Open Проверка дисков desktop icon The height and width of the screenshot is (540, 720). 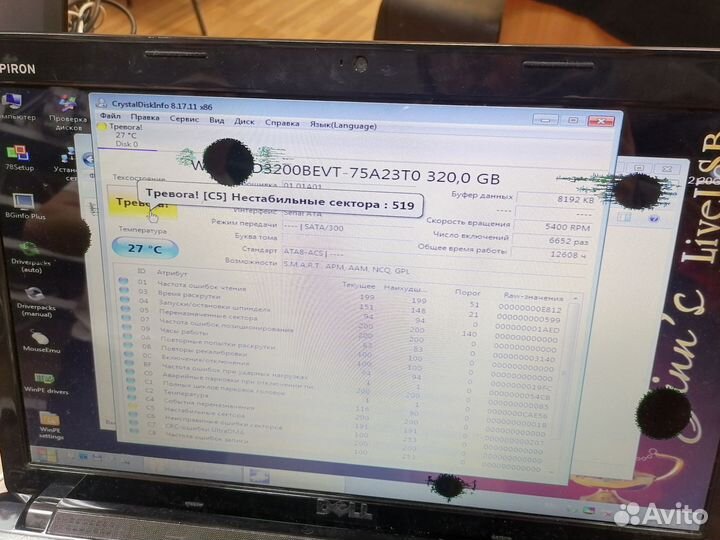pyautogui.click(x=68, y=113)
